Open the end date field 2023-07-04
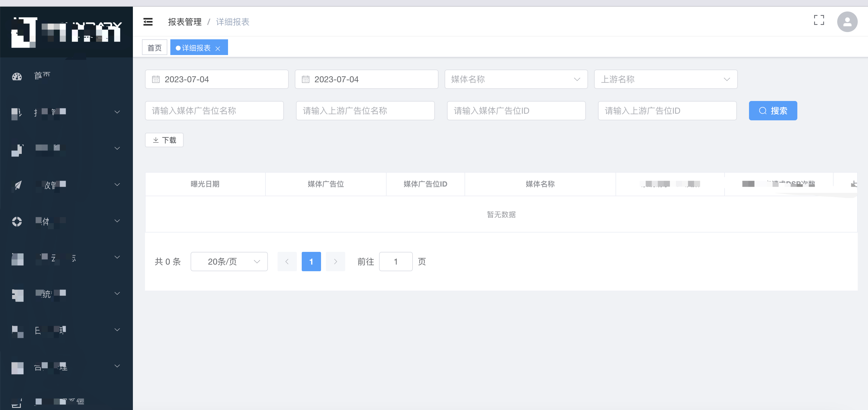Screen dimensions: 868x410 click(366, 79)
